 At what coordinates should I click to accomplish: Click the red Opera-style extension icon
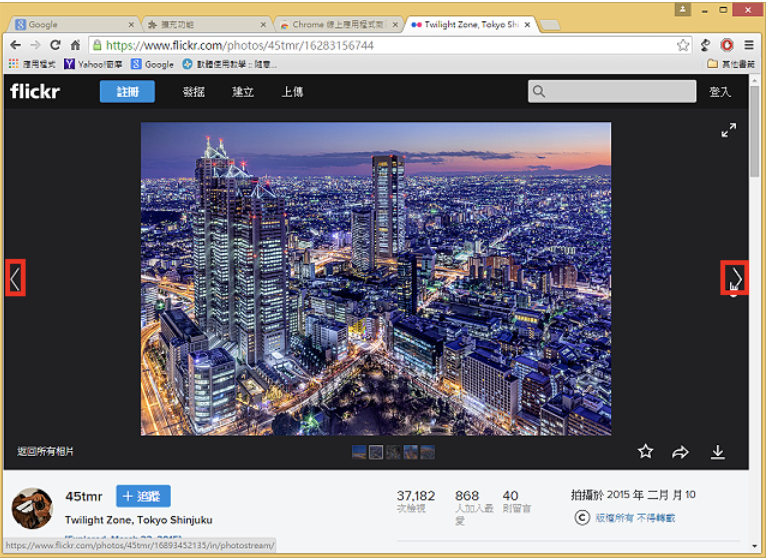(x=727, y=45)
